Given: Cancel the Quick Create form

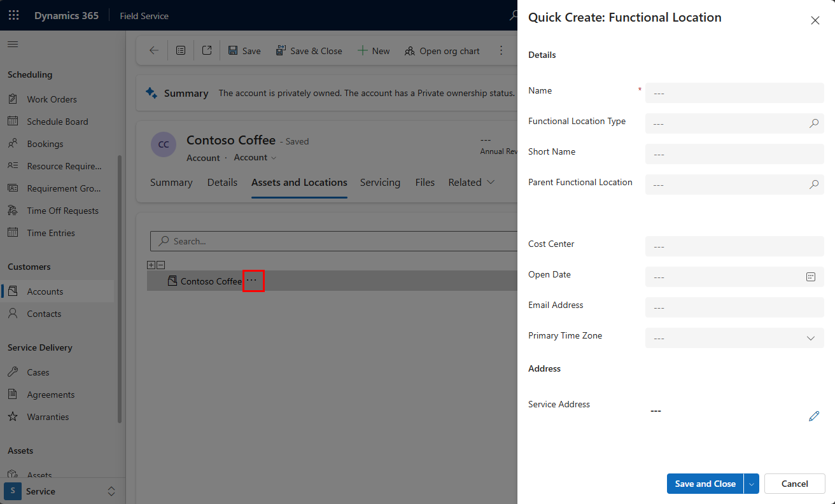Looking at the screenshot, I should tap(794, 484).
